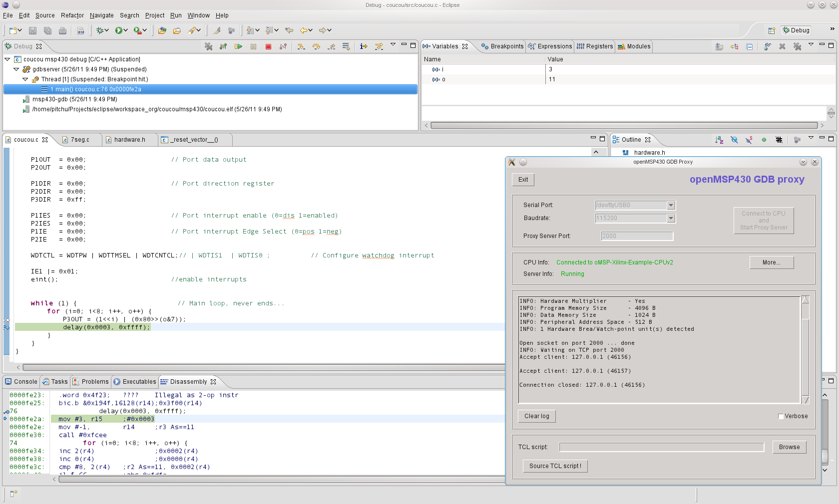Open the Refactor menu

[x=72, y=15]
